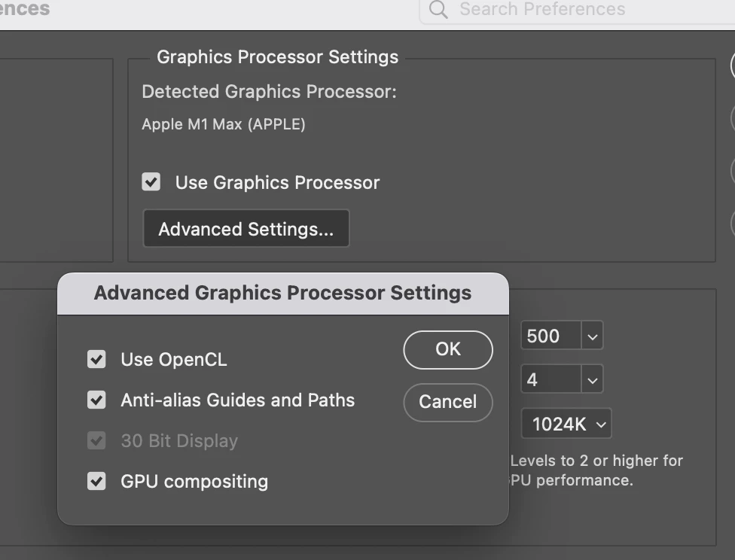Click the Detected Graphics Processor label

269,92
